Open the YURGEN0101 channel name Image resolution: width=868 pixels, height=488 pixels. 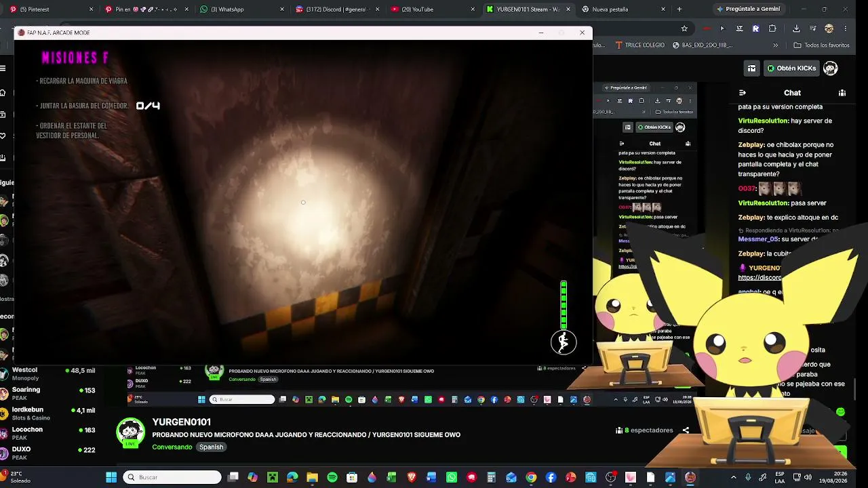pos(182,422)
